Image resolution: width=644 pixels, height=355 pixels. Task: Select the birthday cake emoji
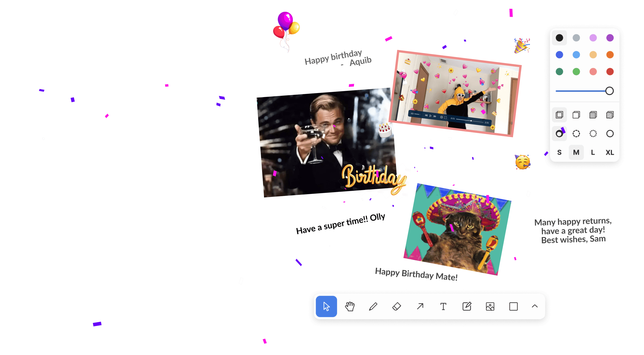click(385, 130)
